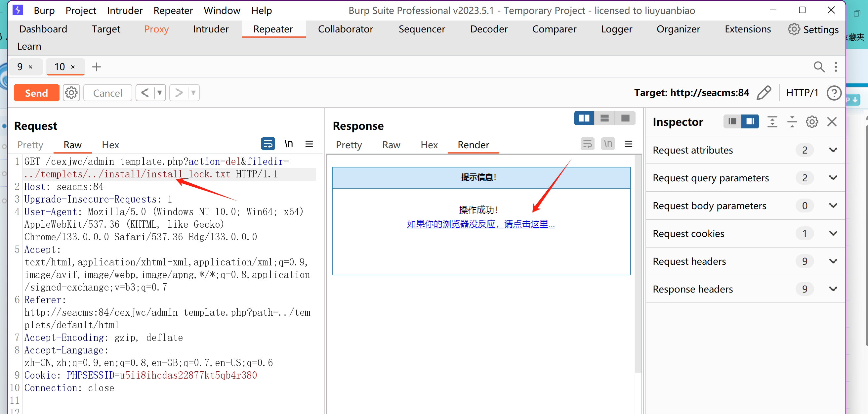Switch response view to Pretty tab
Viewport: 868px width, 414px height.
pyautogui.click(x=349, y=145)
